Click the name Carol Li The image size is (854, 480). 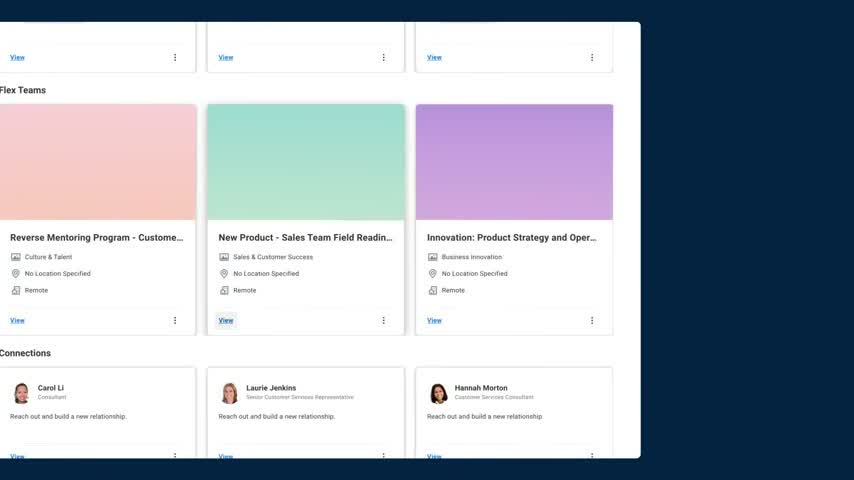[51, 388]
